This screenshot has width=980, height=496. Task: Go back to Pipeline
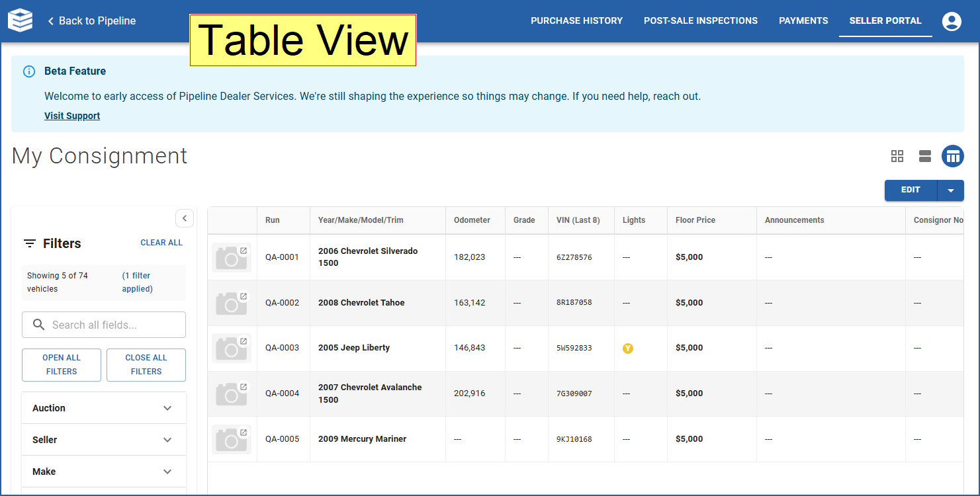pos(91,21)
